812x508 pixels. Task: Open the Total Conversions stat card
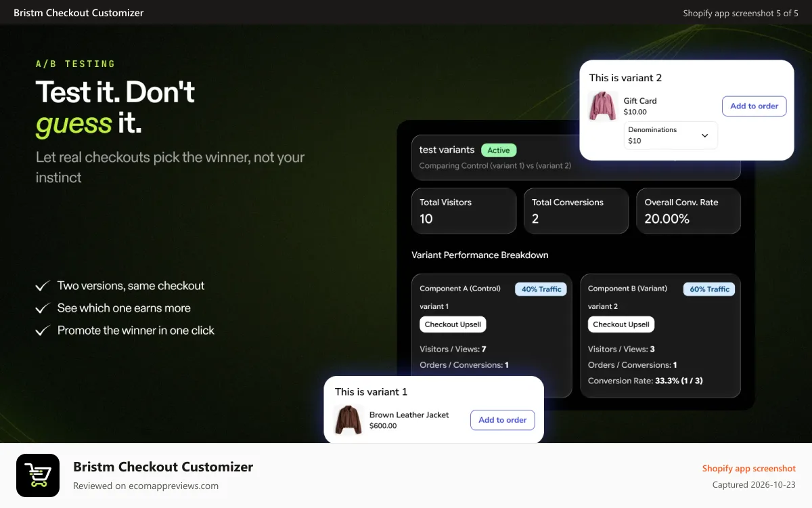[x=576, y=211]
